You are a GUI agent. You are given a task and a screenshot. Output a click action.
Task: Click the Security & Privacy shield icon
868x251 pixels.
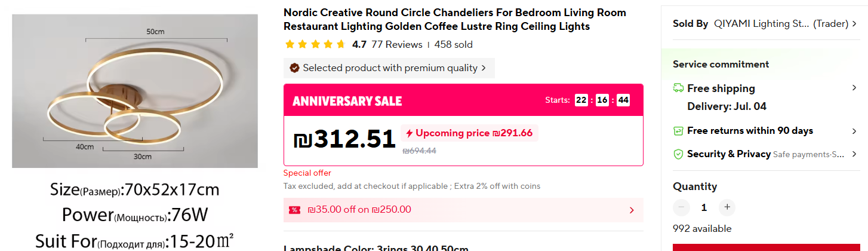pos(678,154)
